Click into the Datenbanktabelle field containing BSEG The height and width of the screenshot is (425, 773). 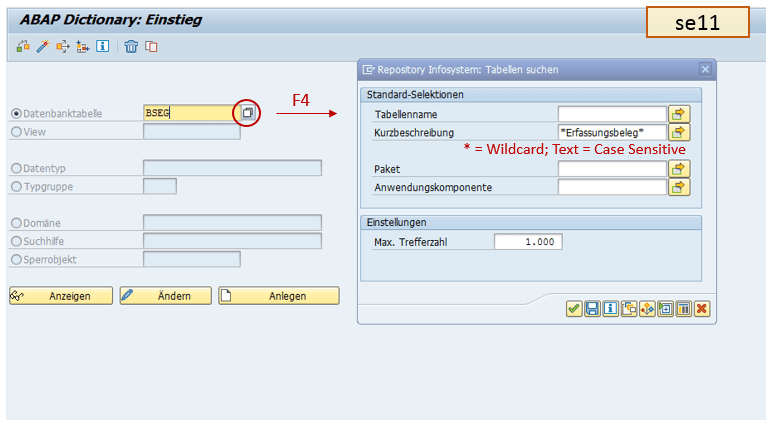[x=191, y=113]
